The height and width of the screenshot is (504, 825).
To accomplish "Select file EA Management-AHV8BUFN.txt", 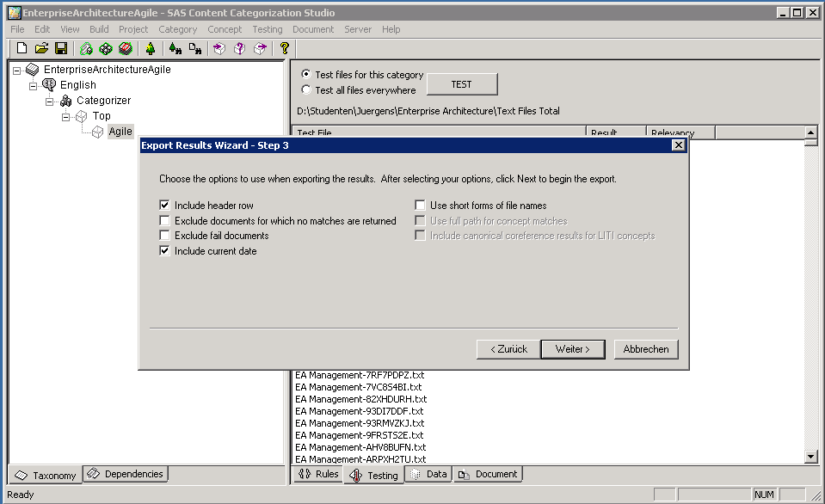I will tap(360, 448).
